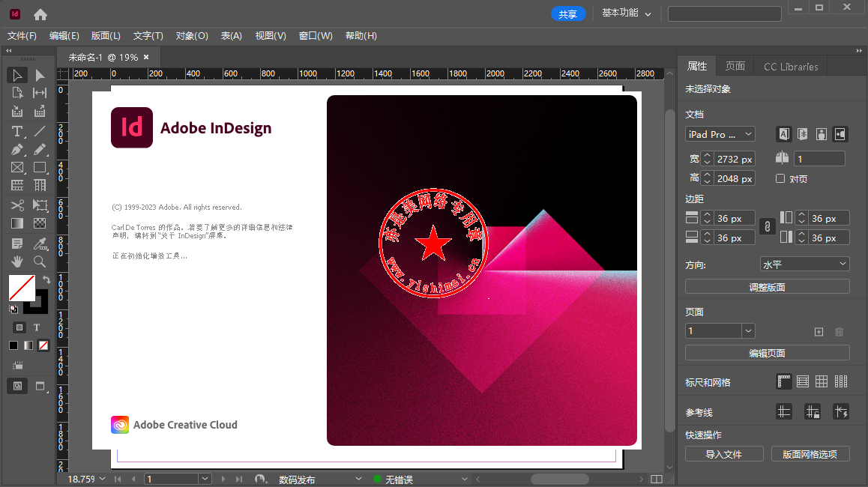Click the search field in title bar
This screenshot has width=868, height=487.
[x=725, y=13]
